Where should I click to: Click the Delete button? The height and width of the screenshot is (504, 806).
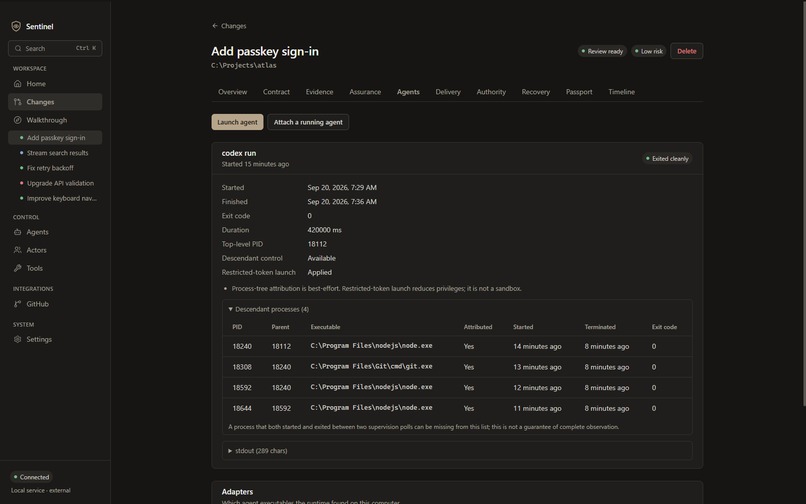click(686, 51)
